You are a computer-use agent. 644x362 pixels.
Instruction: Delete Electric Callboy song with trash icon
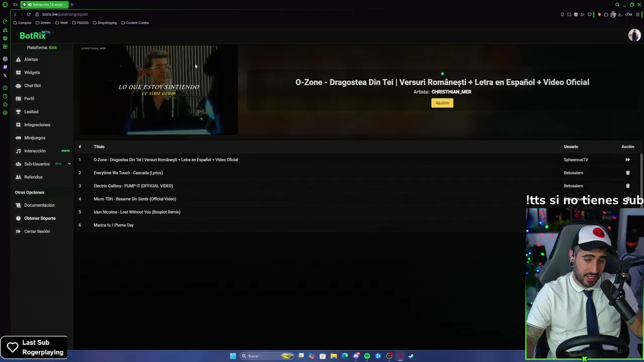click(x=627, y=186)
